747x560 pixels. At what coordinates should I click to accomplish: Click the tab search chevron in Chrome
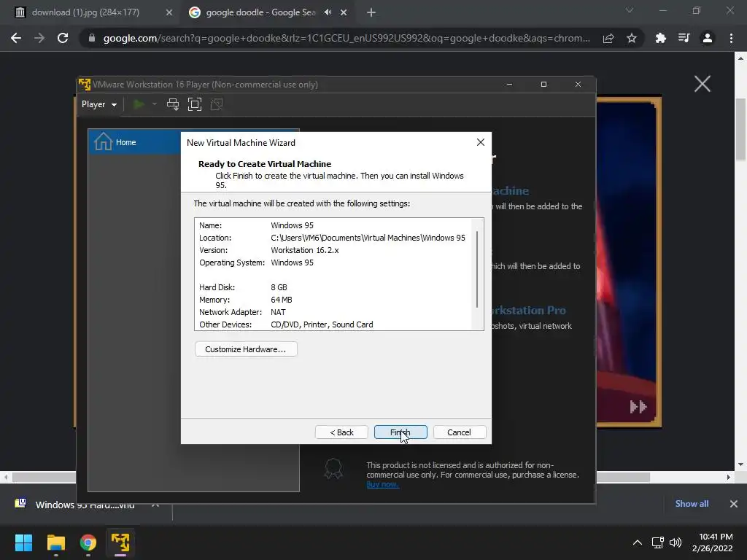click(x=630, y=10)
